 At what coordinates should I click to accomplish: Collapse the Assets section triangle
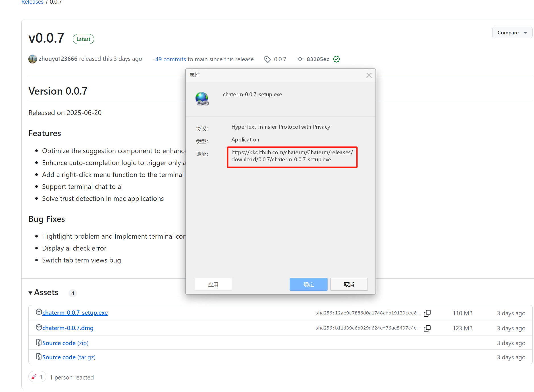[x=30, y=293]
